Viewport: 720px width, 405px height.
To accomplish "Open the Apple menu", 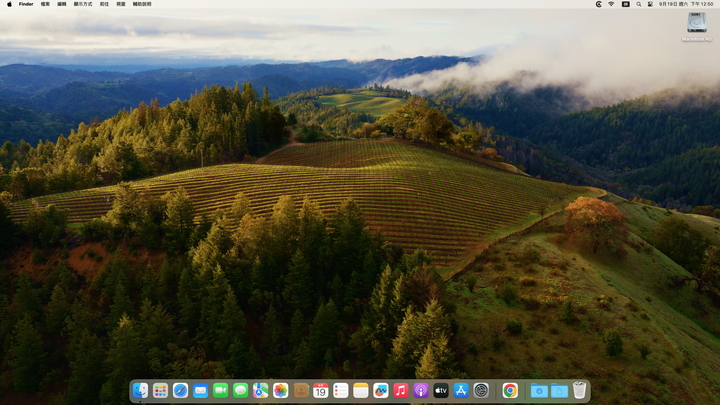I will (x=9, y=4).
